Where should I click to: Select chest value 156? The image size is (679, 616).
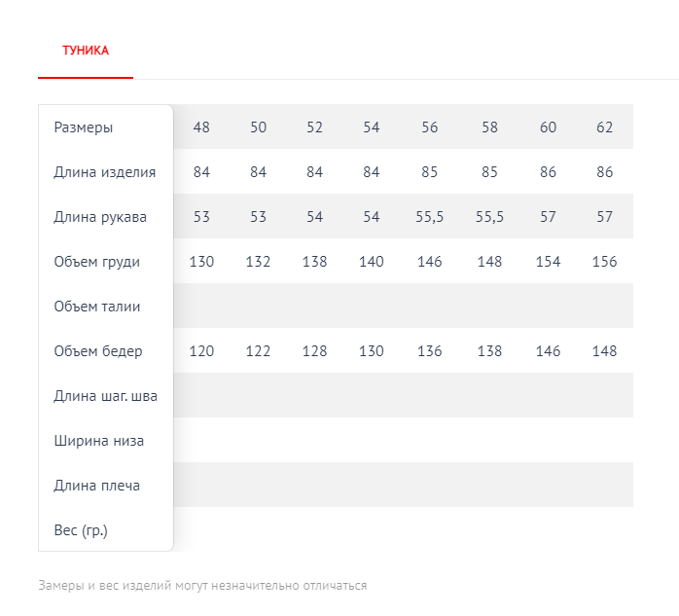click(605, 262)
